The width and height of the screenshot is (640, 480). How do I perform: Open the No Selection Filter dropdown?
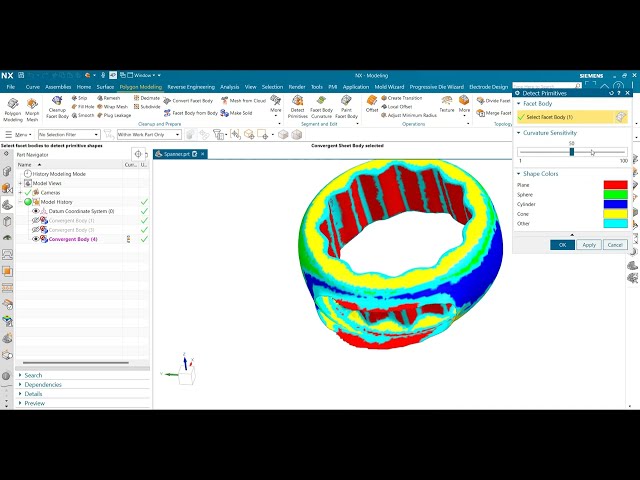[69, 134]
